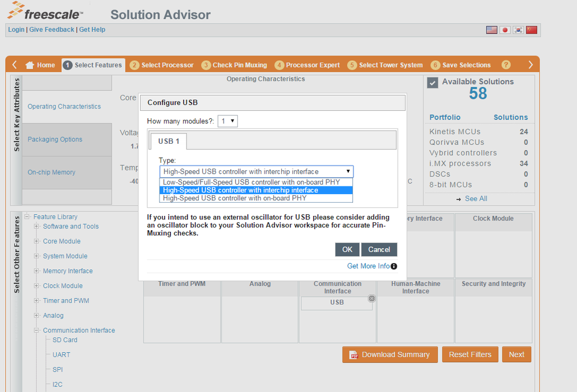Open Packaging Options section
Image resolution: width=577 pixels, height=392 pixels.
click(x=66, y=139)
